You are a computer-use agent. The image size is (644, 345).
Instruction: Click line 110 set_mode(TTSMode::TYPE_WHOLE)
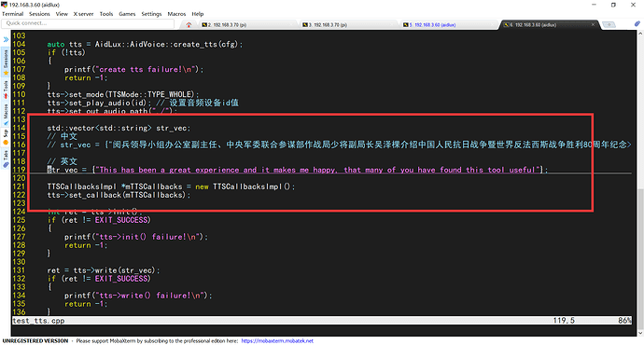[x=123, y=94]
